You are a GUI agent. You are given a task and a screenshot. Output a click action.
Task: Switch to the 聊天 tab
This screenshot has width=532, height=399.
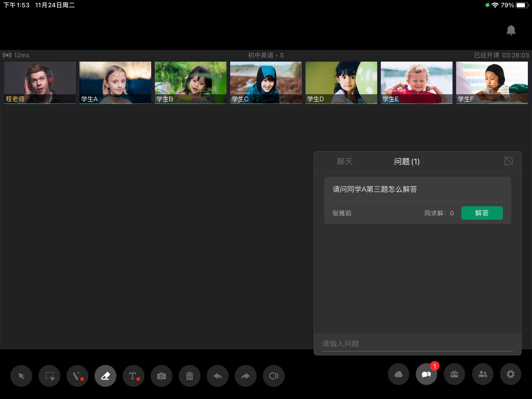(345, 162)
